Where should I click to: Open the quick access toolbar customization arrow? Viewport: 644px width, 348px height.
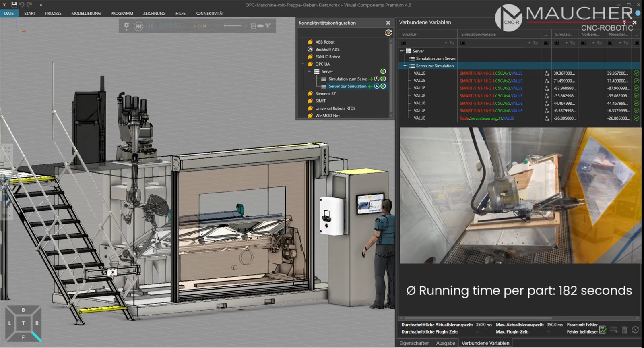point(41,5)
